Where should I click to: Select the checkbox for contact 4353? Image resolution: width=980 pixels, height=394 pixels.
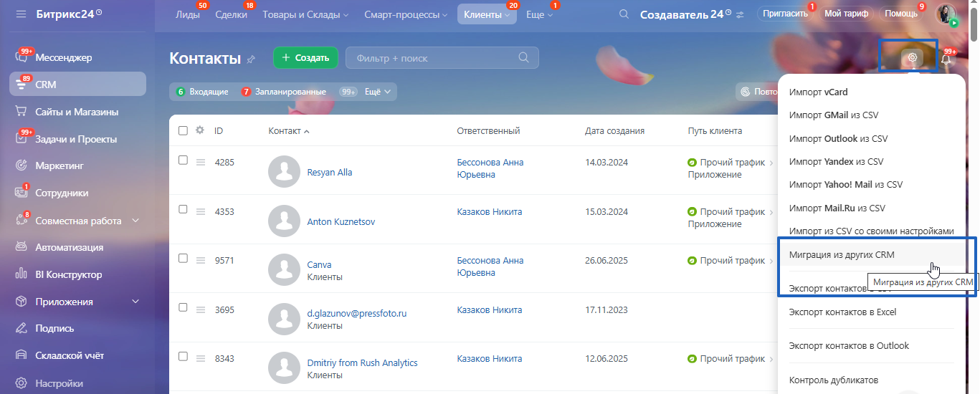(x=183, y=209)
